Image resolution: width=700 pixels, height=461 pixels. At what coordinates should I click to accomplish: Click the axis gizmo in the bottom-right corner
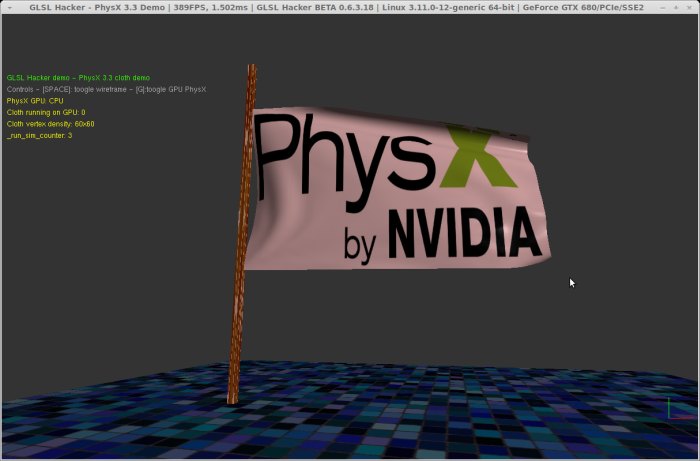(x=679, y=408)
